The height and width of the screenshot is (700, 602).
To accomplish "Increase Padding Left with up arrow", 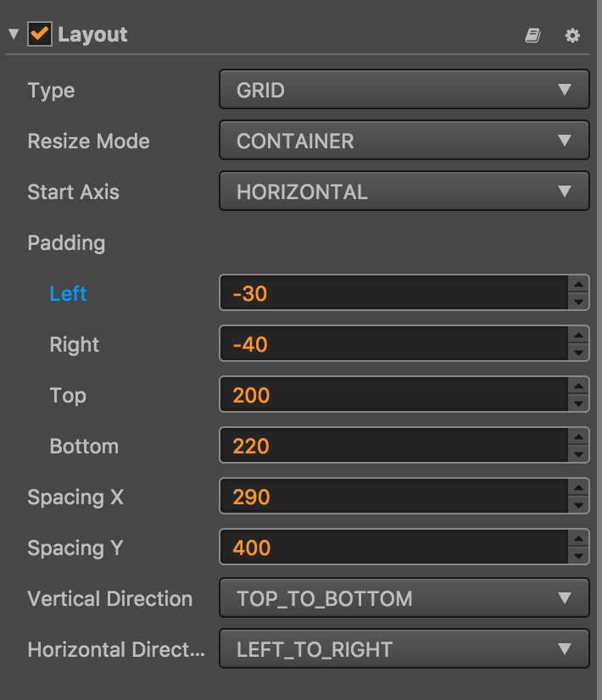I will tap(579, 286).
